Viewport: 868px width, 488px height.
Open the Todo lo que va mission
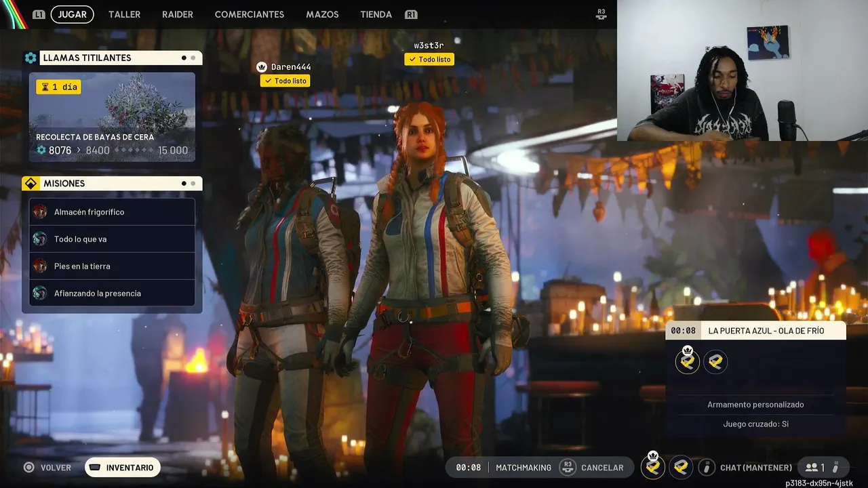click(112, 239)
